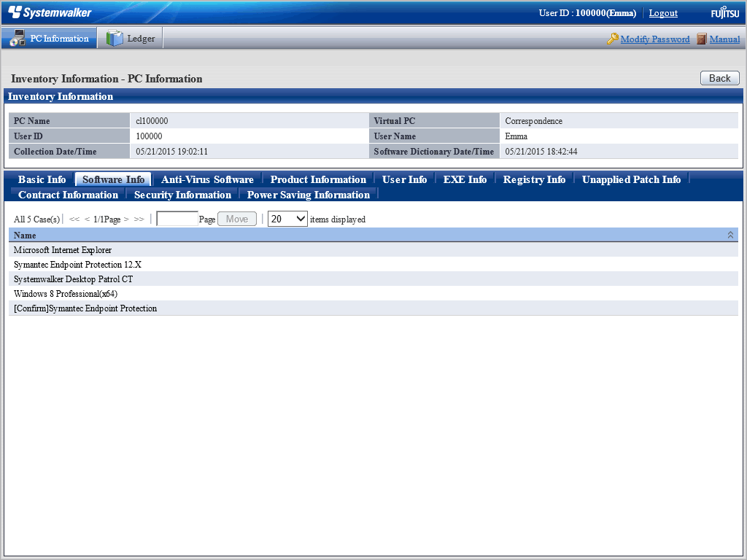Select the Windows 8 Professional(x64) row
This screenshot has height=560, width=747.
point(373,294)
